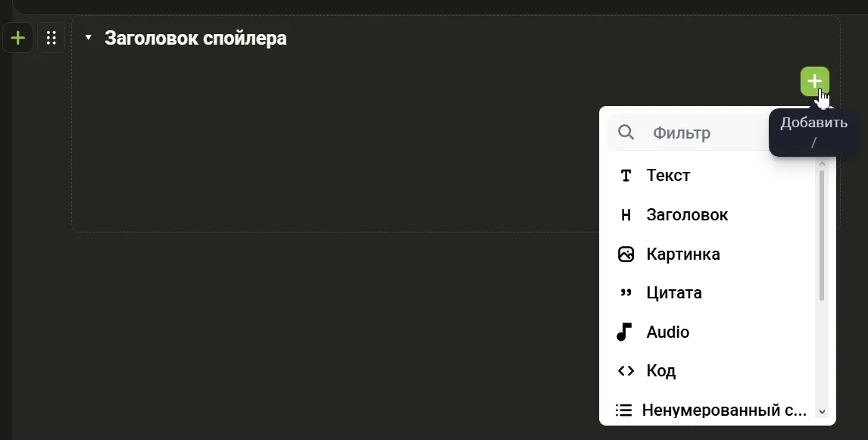Click the image icon beside Картинка

coord(626,254)
